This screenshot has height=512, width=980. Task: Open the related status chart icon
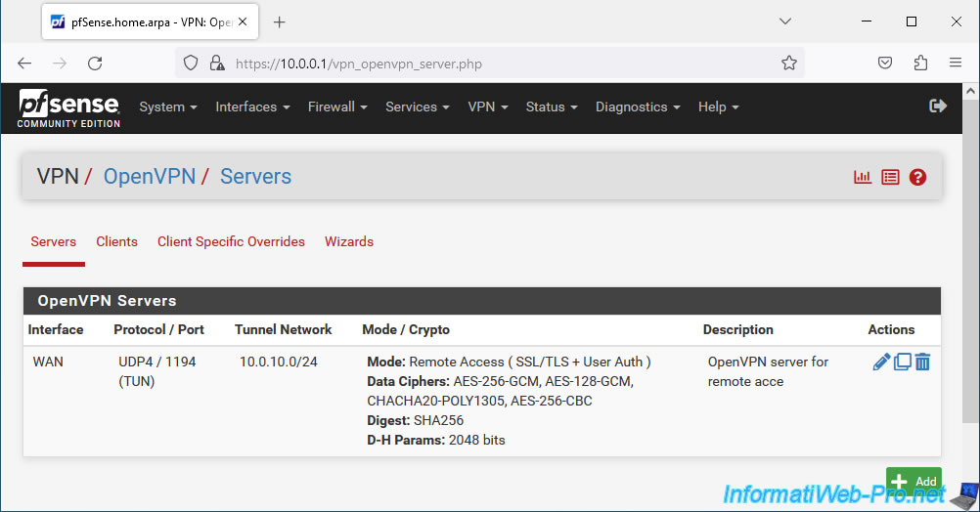click(x=863, y=177)
